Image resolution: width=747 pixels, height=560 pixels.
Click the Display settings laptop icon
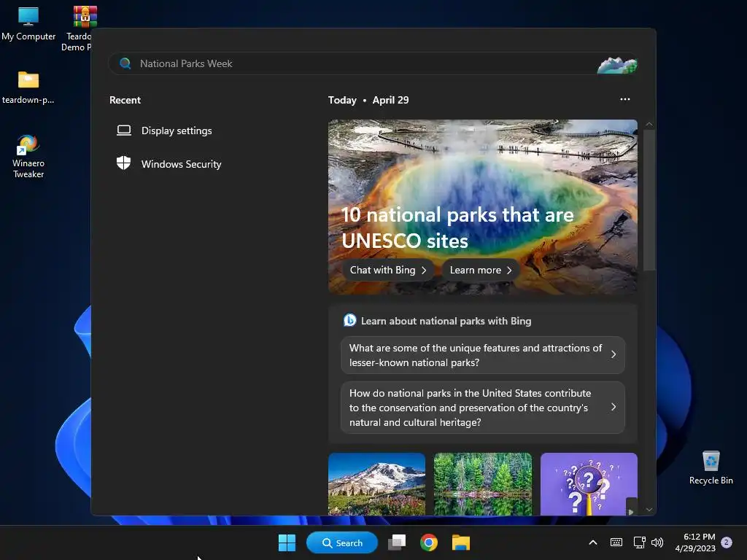point(124,130)
